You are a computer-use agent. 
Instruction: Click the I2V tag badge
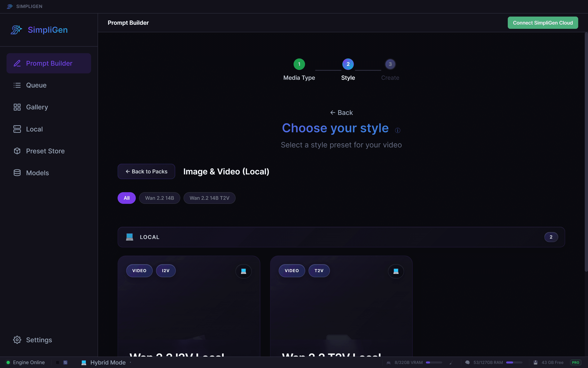tap(166, 271)
